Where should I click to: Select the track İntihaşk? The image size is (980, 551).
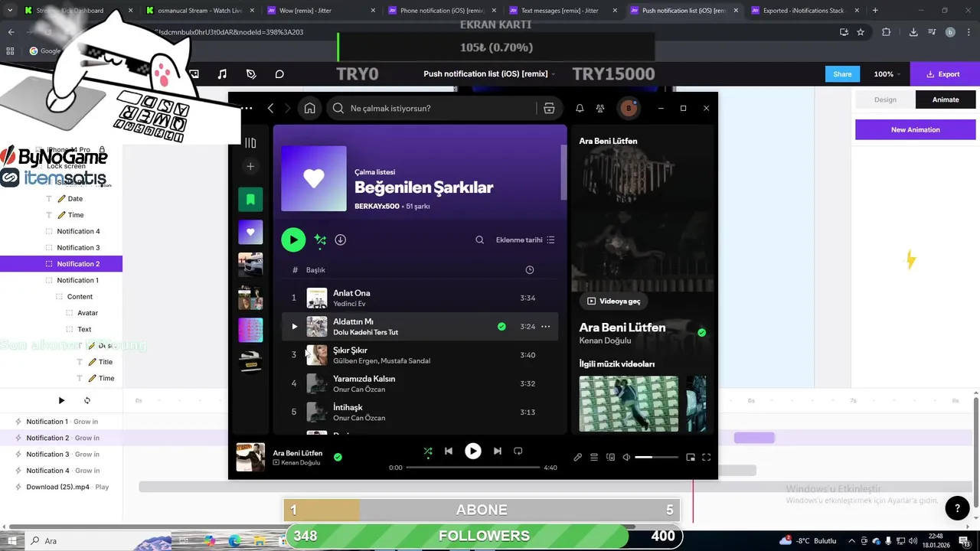420,412
